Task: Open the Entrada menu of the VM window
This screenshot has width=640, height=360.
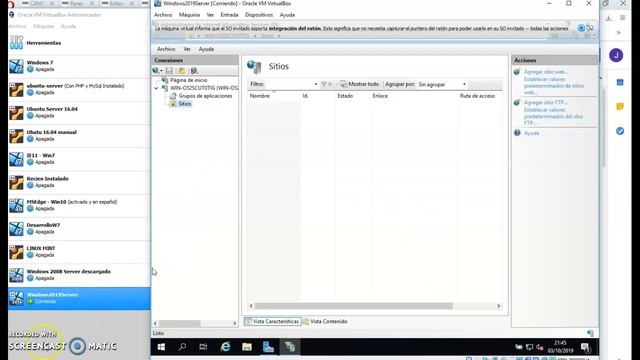Action: (x=229, y=15)
